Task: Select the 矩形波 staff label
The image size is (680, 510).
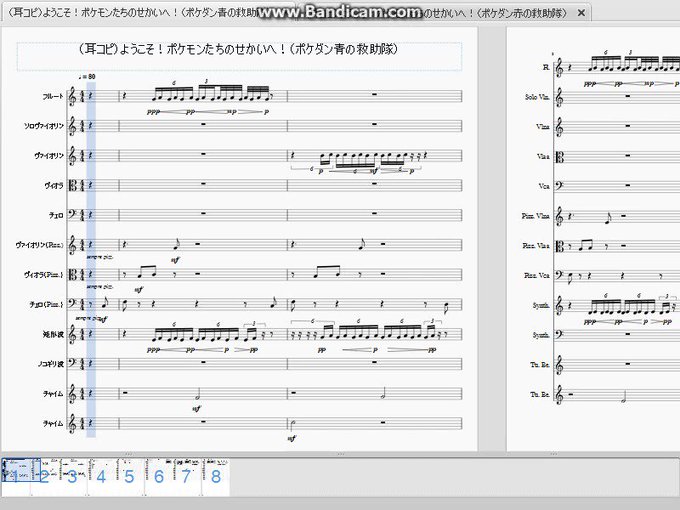Action: [53, 334]
